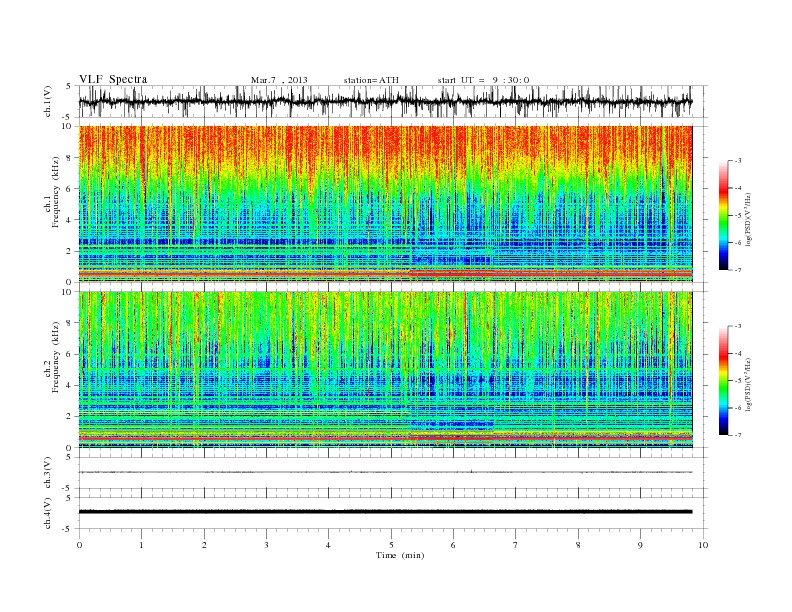Image resolution: width=792 pixels, height=612 pixels.
Task: Click the ch.2 "Frequency (kHz)" axis label
Action: pyautogui.click(x=56, y=358)
